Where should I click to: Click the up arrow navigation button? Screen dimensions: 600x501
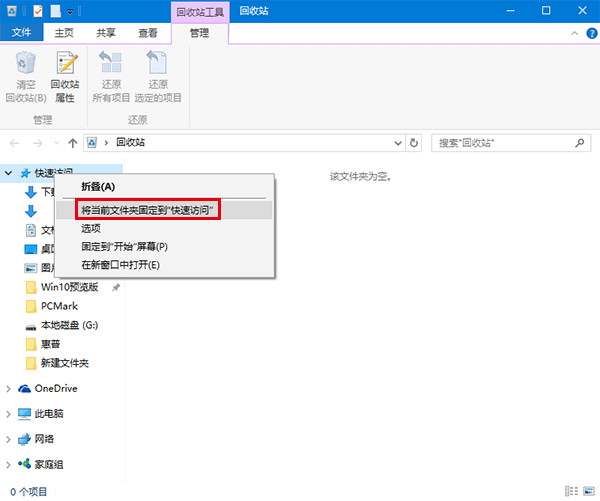[72, 143]
